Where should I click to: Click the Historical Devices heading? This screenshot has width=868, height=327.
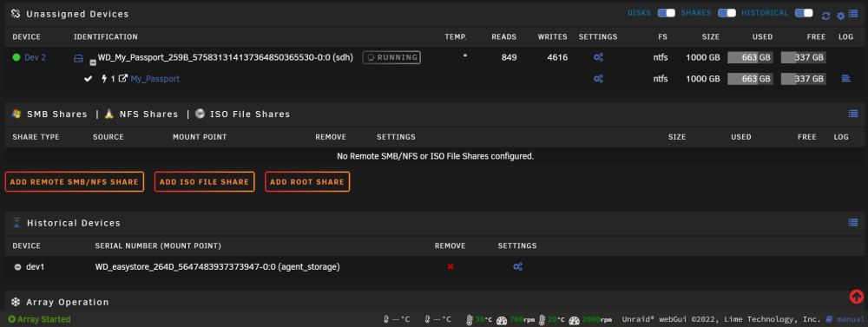pos(74,223)
